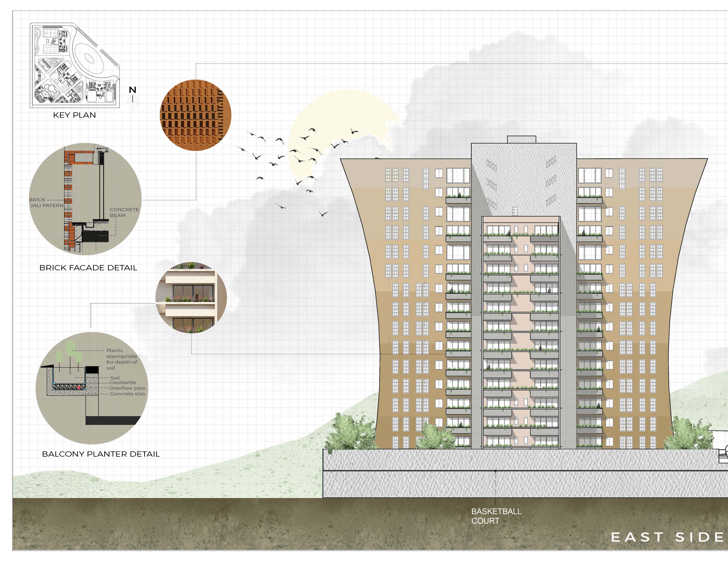Click the BALCONY PLANTER DETAIL title
This screenshot has height=562, width=728.
101,454
